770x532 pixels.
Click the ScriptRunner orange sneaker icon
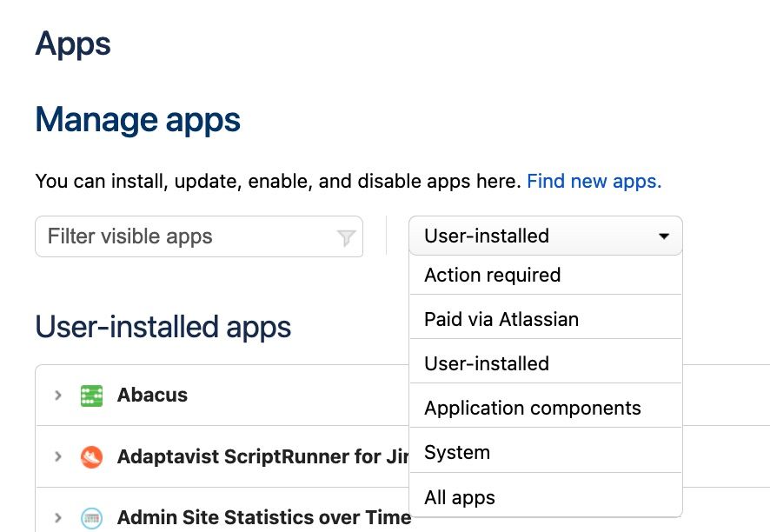pos(91,456)
